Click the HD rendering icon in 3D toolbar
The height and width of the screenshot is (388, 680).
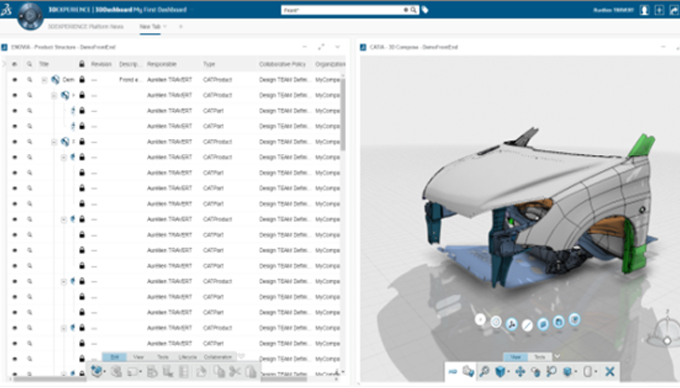pyautogui.click(x=452, y=372)
